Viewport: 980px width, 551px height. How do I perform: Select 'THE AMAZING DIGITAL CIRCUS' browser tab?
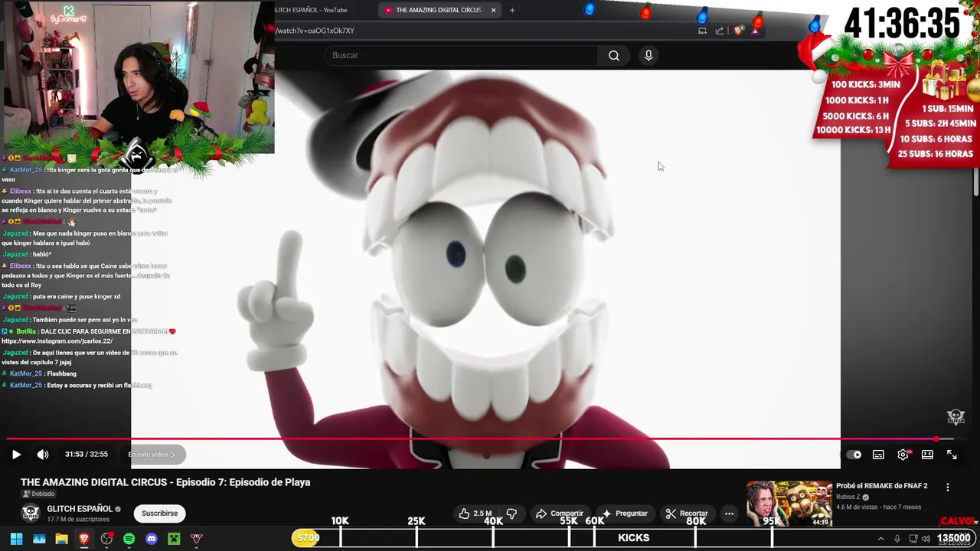coord(438,10)
